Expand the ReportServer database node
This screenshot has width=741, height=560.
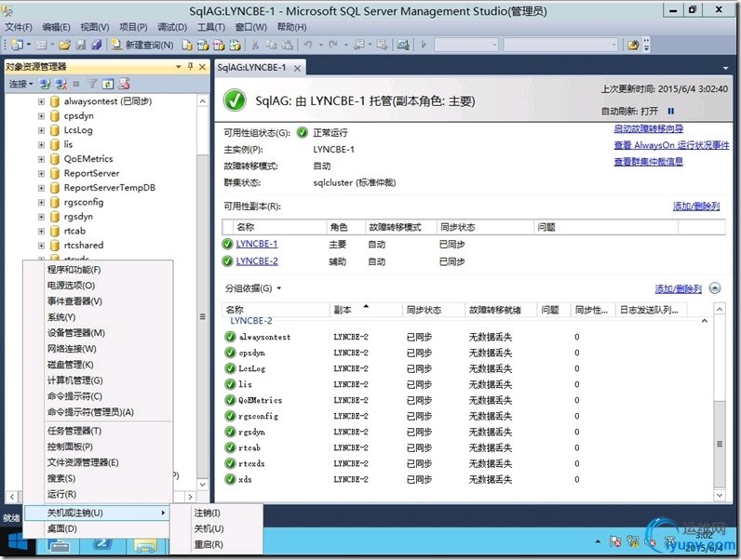[41, 173]
